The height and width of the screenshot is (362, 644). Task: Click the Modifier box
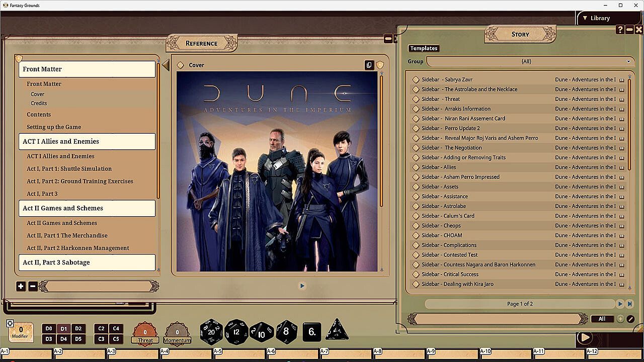coord(21,332)
